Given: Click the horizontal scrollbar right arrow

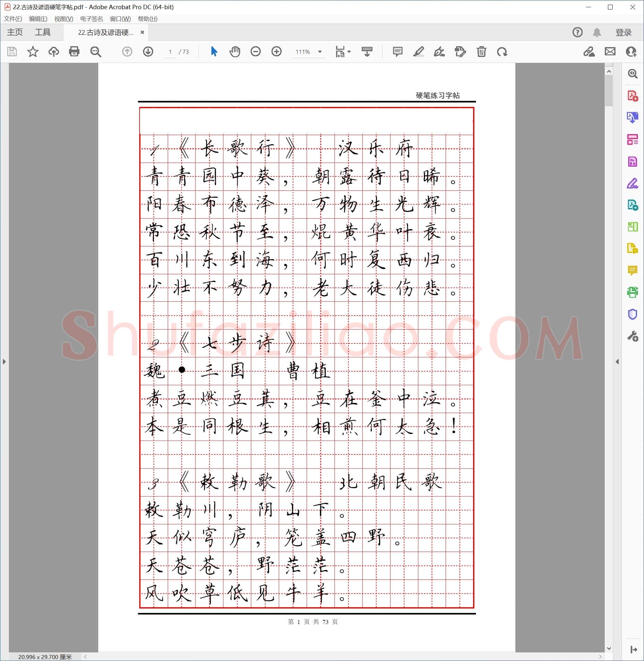Looking at the screenshot, I should [x=600, y=657].
